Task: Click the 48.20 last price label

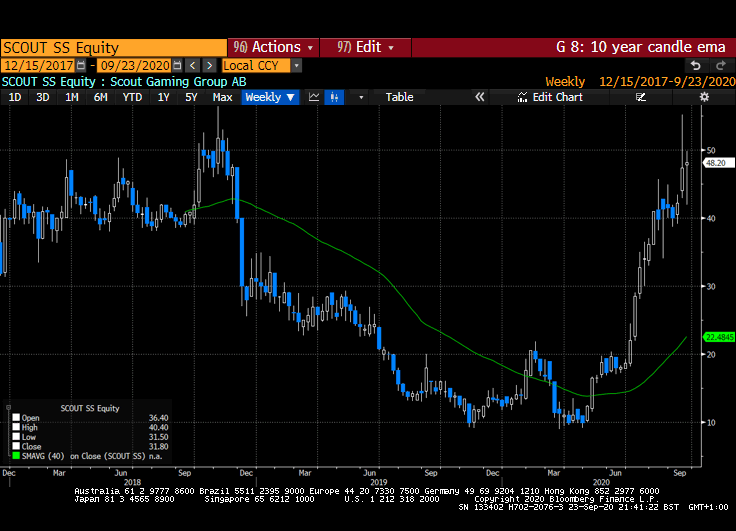Action: [x=718, y=163]
